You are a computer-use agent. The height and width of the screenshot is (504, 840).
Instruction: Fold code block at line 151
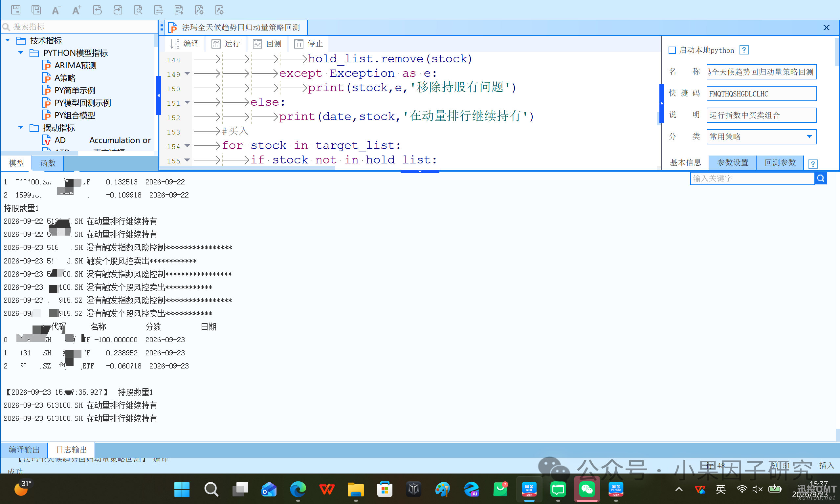pyautogui.click(x=187, y=102)
